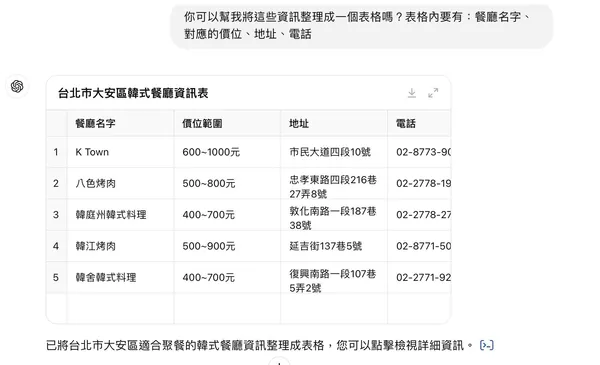Select row number 5 header

coord(56,277)
